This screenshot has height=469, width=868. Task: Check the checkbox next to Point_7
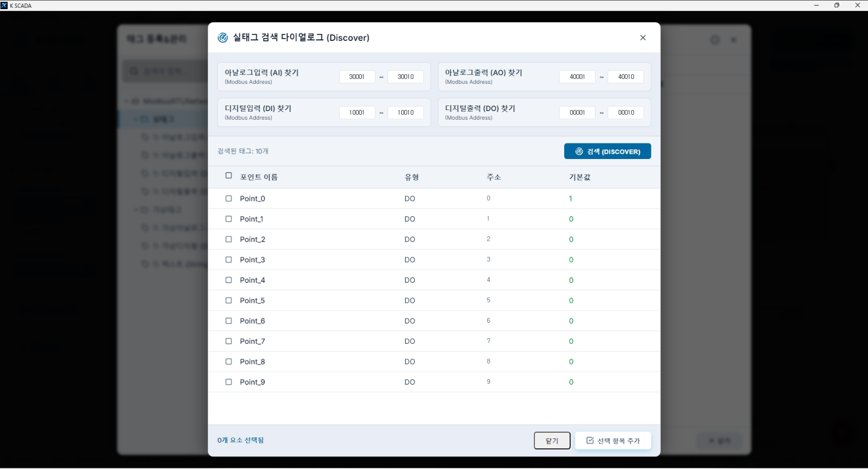pyautogui.click(x=229, y=341)
